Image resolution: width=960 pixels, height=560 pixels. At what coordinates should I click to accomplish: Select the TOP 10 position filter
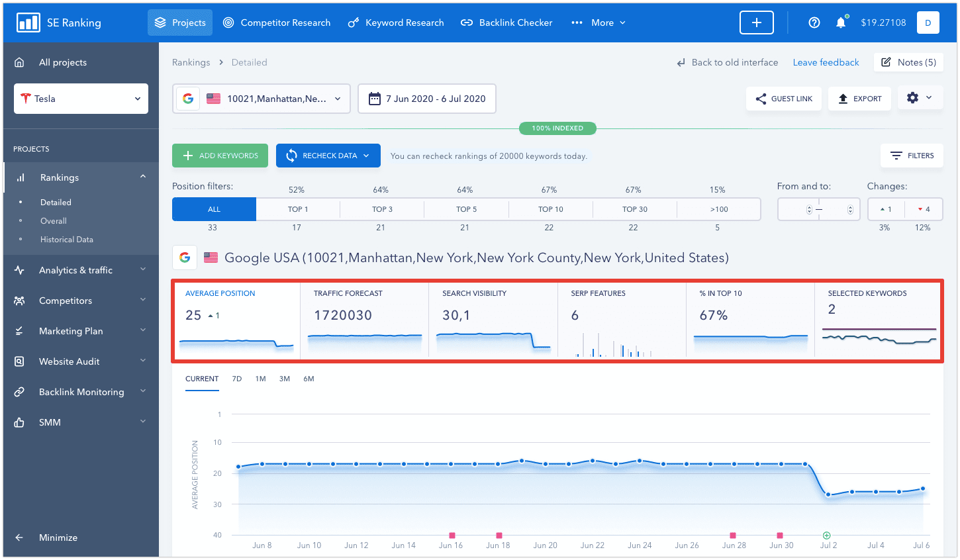[x=551, y=209]
